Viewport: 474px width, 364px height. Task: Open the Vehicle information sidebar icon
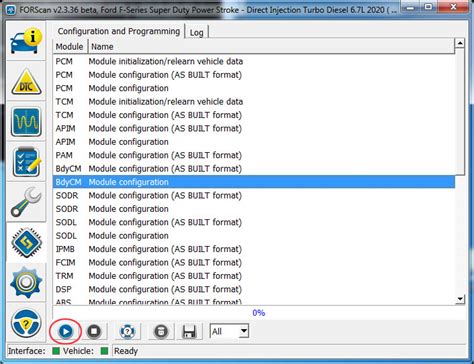26,41
